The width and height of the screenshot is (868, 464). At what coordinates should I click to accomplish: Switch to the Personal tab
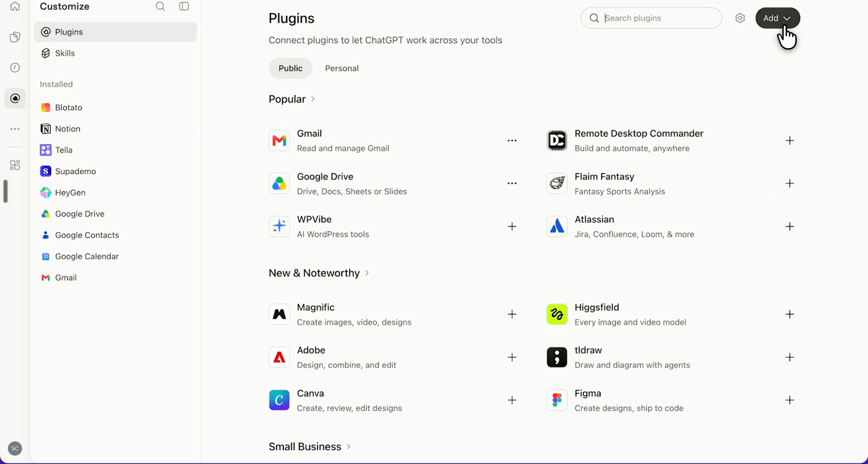tap(342, 68)
